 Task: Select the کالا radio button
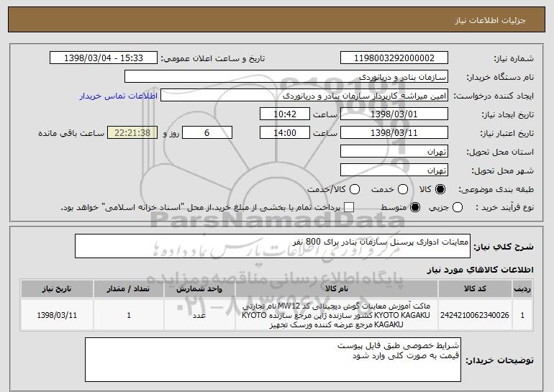pos(440,190)
